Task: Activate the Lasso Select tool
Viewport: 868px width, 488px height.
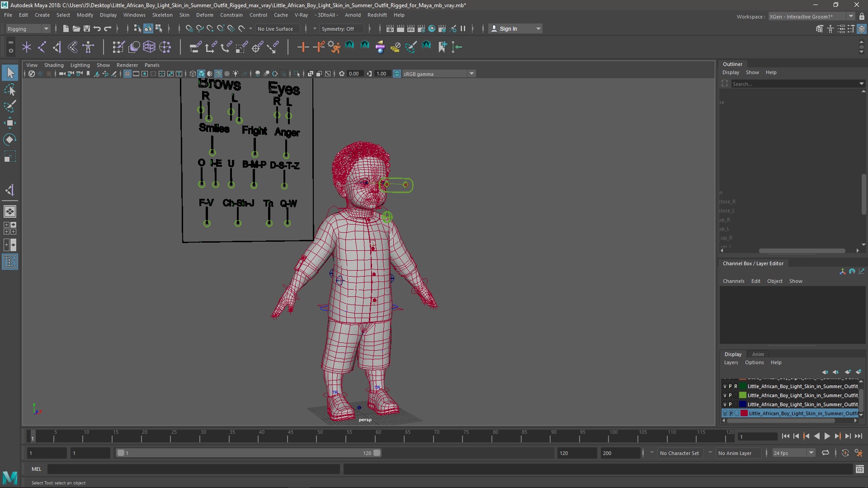Action: (x=10, y=89)
